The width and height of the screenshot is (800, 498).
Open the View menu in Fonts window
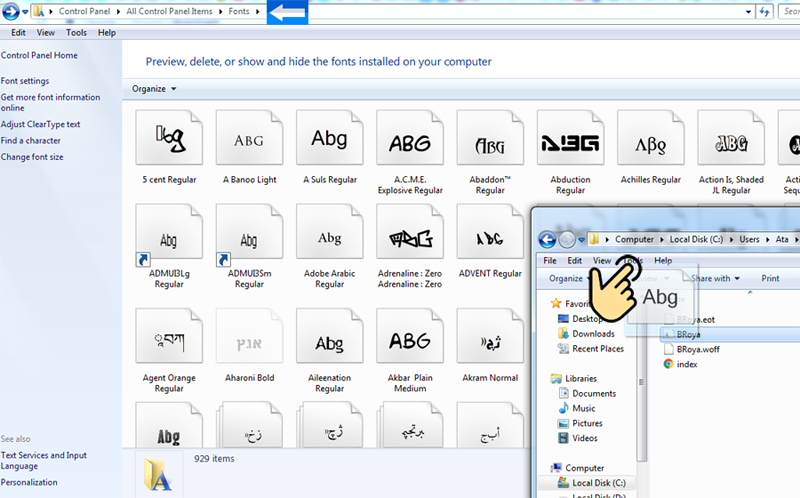pyautogui.click(x=45, y=33)
